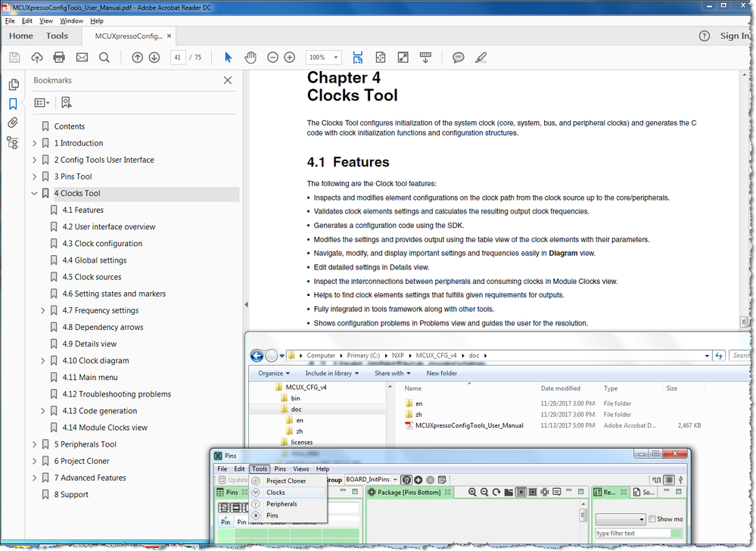The image size is (756, 551).
Task: Go to the next page with the down arrow
Action: tap(154, 58)
